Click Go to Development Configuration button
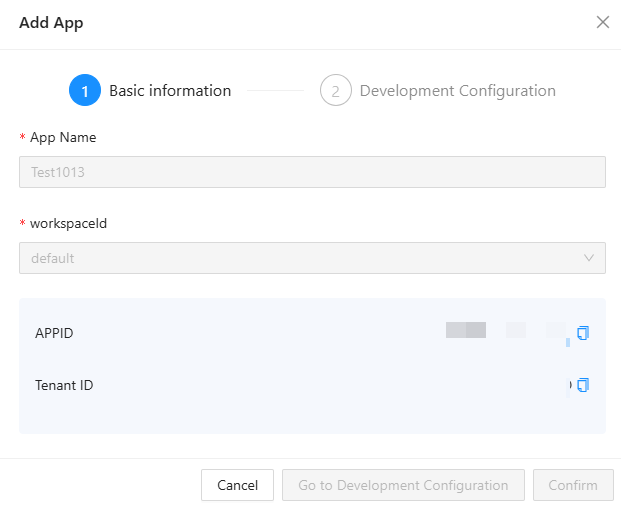Image resolution: width=621 pixels, height=510 pixels. pos(403,485)
